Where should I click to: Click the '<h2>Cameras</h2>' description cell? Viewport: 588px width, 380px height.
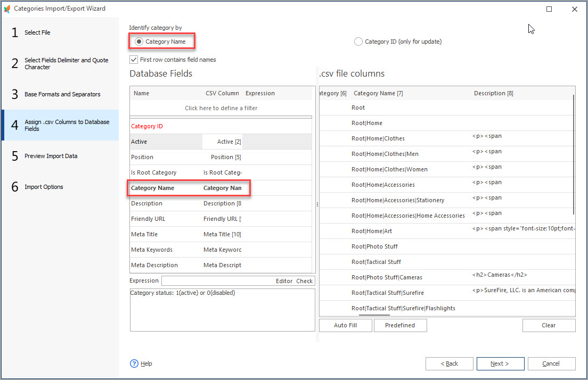click(500, 275)
